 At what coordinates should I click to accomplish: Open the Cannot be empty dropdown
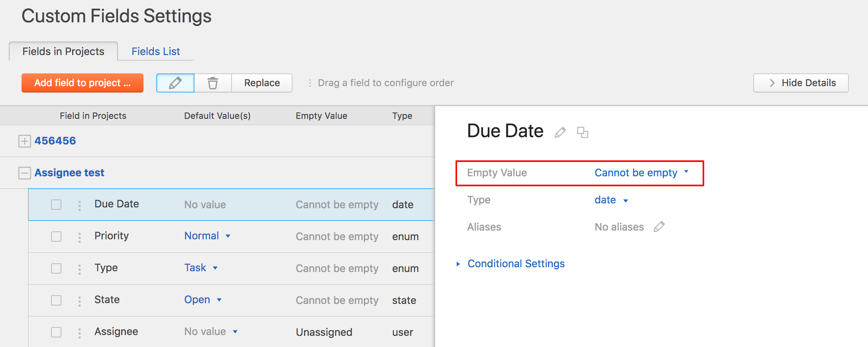point(641,173)
